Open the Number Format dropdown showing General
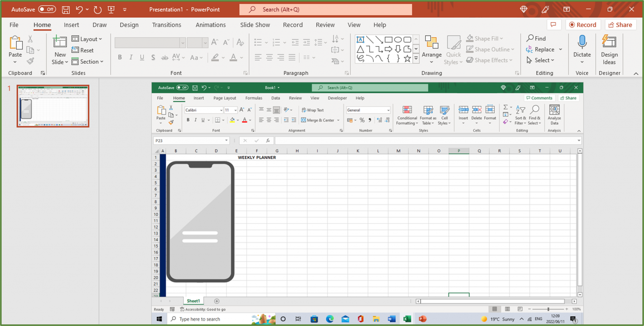Viewport: 644px width, 326px height. coord(368,110)
